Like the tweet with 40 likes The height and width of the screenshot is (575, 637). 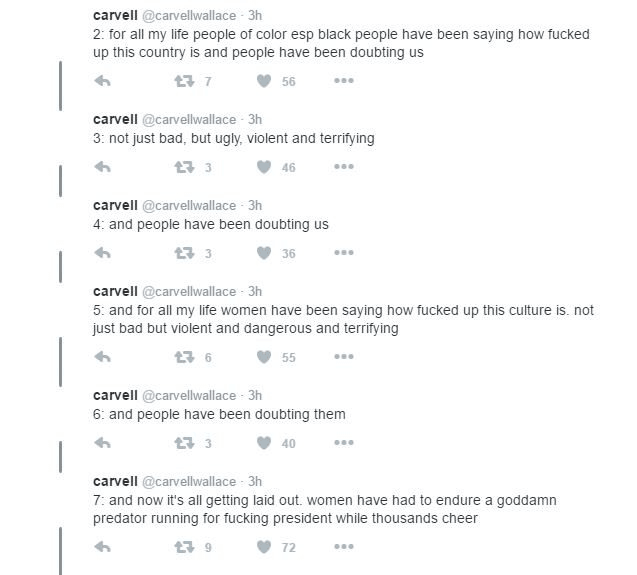coord(265,443)
